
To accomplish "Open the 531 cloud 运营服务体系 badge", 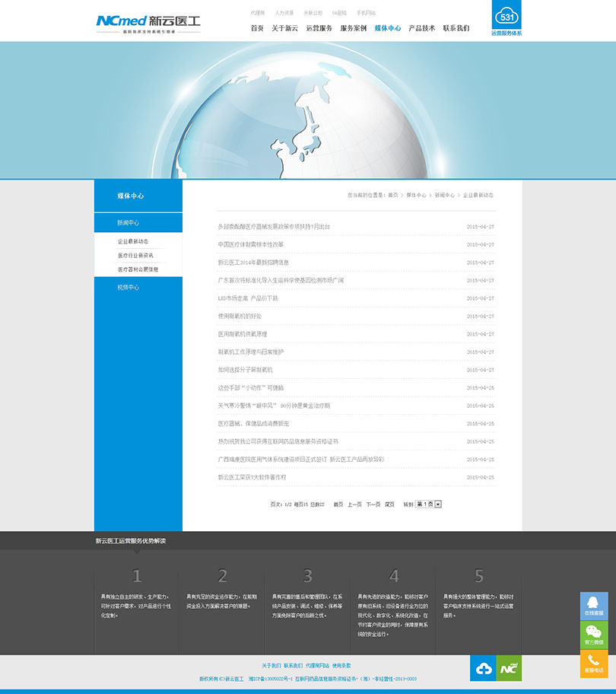I will (x=506, y=18).
